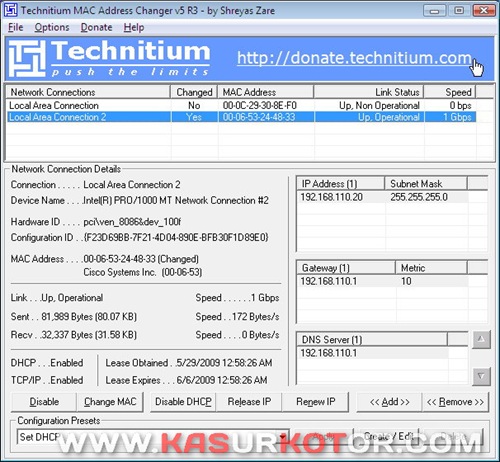Click the 1 Gbps speed cell
Screen dimensions: 500x462
tap(457, 117)
